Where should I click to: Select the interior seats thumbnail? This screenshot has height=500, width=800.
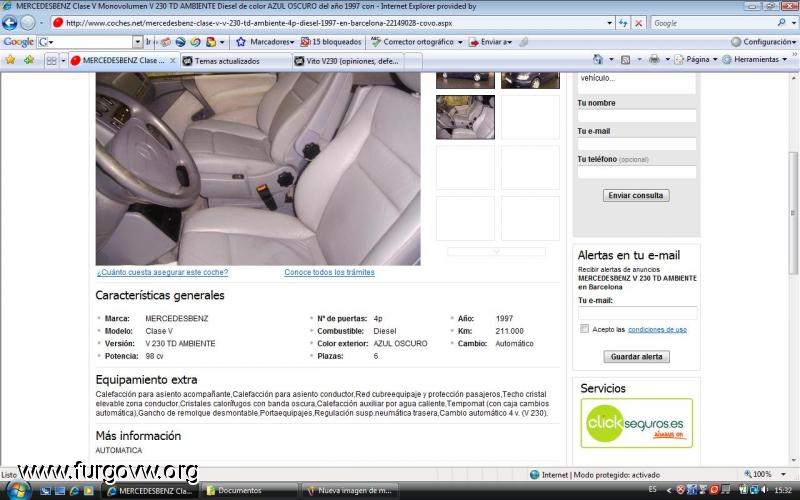point(465,117)
